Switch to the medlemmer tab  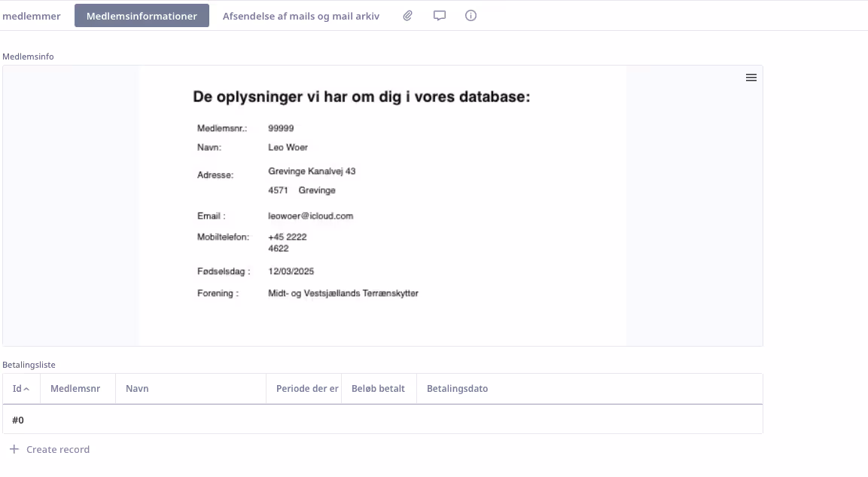[x=32, y=16]
